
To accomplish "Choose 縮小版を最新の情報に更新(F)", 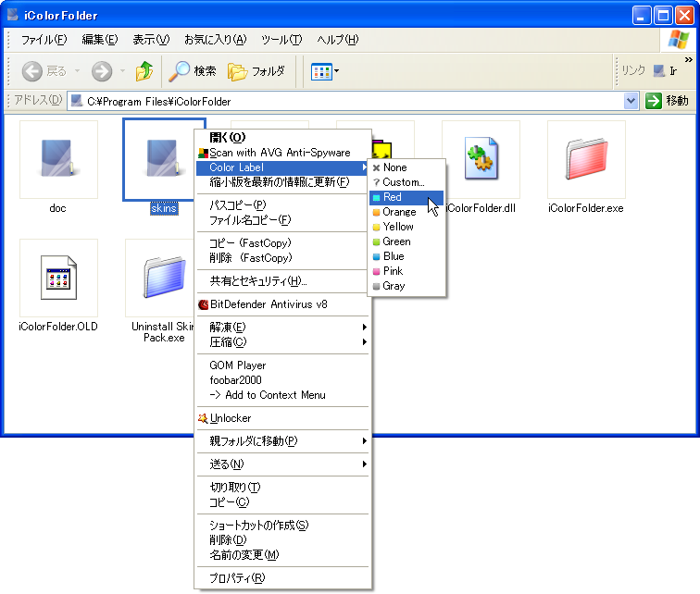I will click(x=281, y=182).
